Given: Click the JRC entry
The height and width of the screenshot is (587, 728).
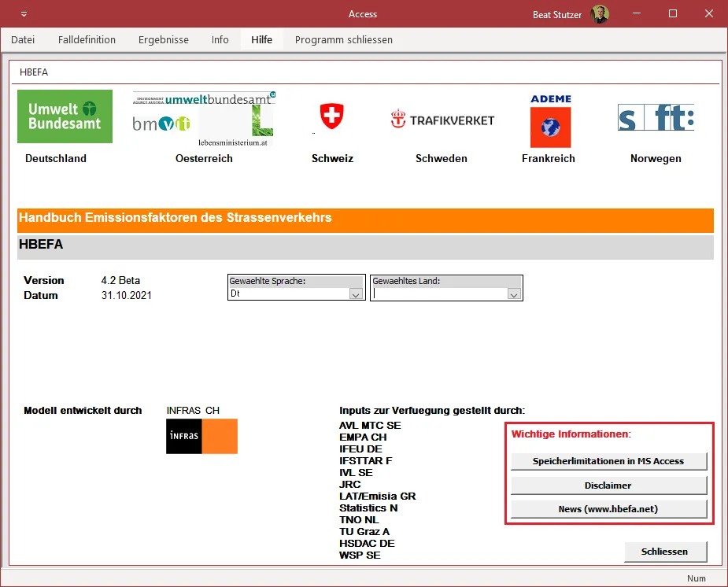Looking at the screenshot, I should [350, 485].
